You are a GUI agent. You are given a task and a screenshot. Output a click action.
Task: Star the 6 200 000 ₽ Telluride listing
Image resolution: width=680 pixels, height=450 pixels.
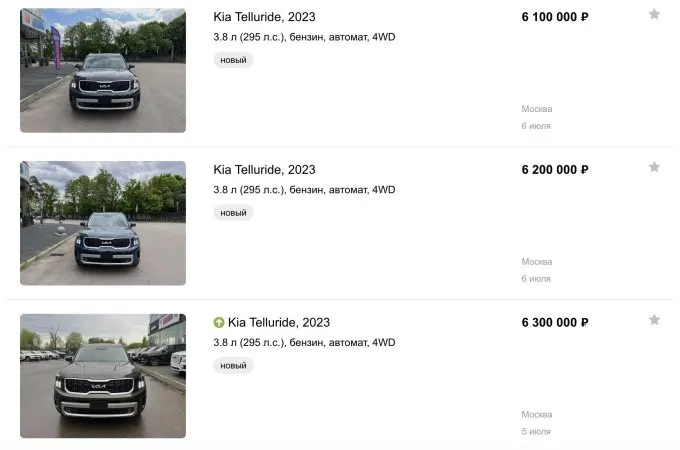click(x=654, y=167)
